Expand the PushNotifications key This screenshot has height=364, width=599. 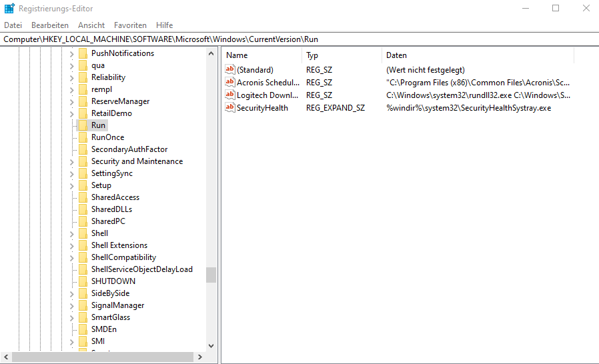tap(72, 54)
